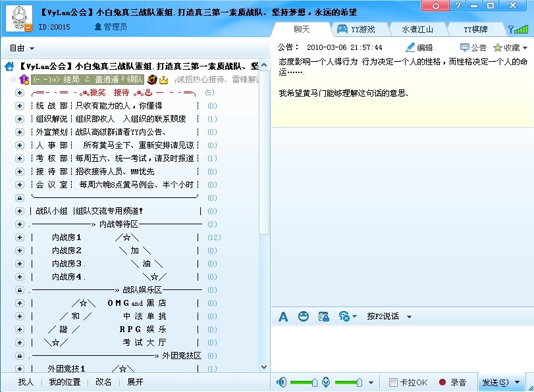Click the 找人 button at bottom left
The height and width of the screenshot is (392, 534).
(x=25, y=381)
